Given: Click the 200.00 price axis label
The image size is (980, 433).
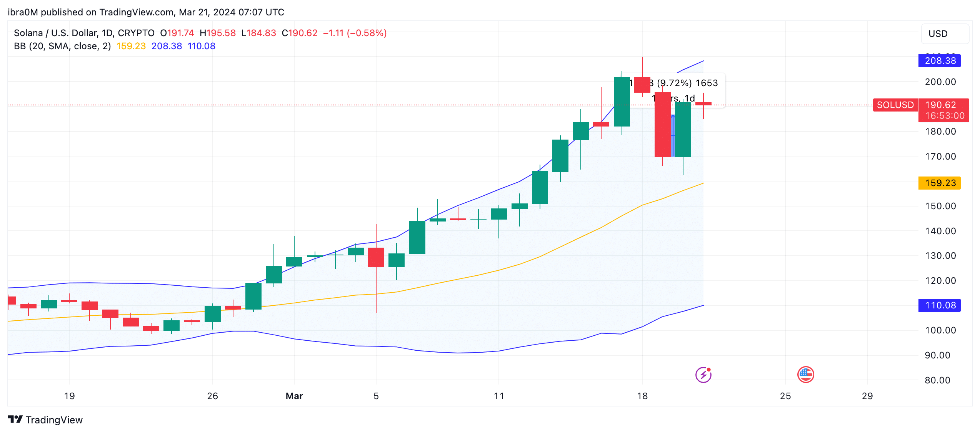Looking at the screenshot, I should [940, 82].
